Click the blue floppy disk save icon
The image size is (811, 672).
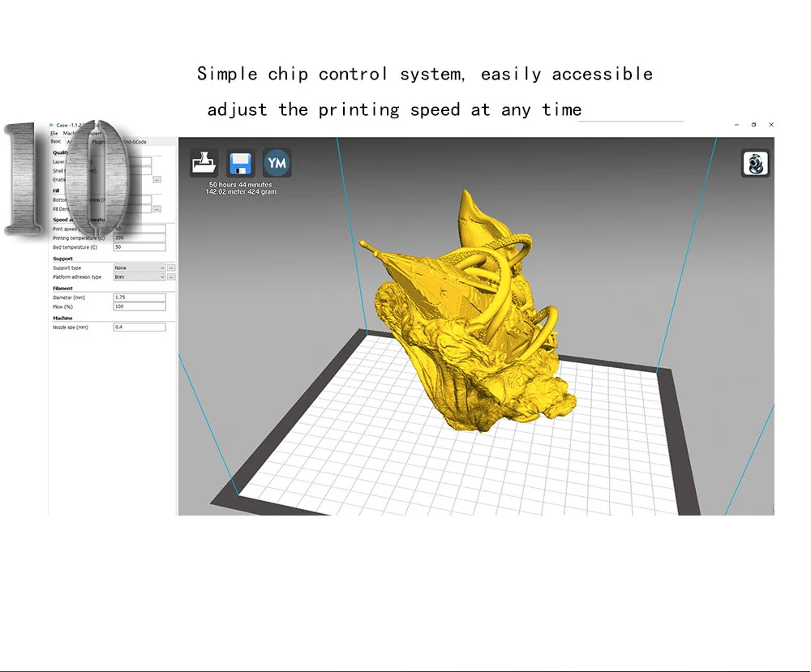pos(241,163)
